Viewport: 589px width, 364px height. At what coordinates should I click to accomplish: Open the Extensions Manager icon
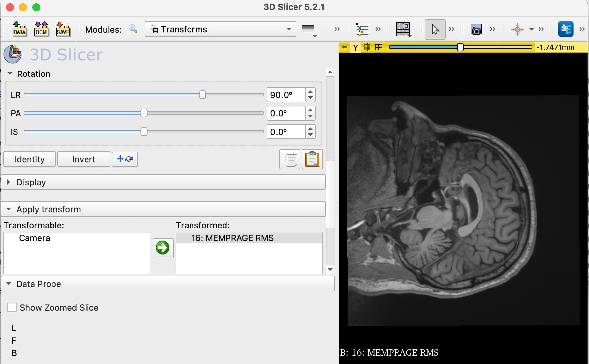click(566, 29)
